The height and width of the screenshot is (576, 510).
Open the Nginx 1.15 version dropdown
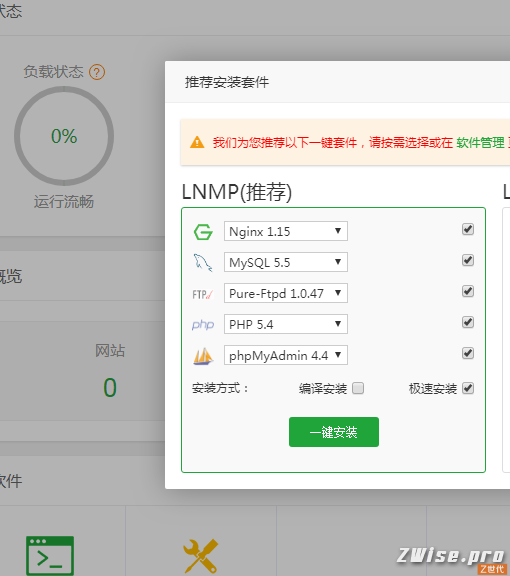click(286, 231)
